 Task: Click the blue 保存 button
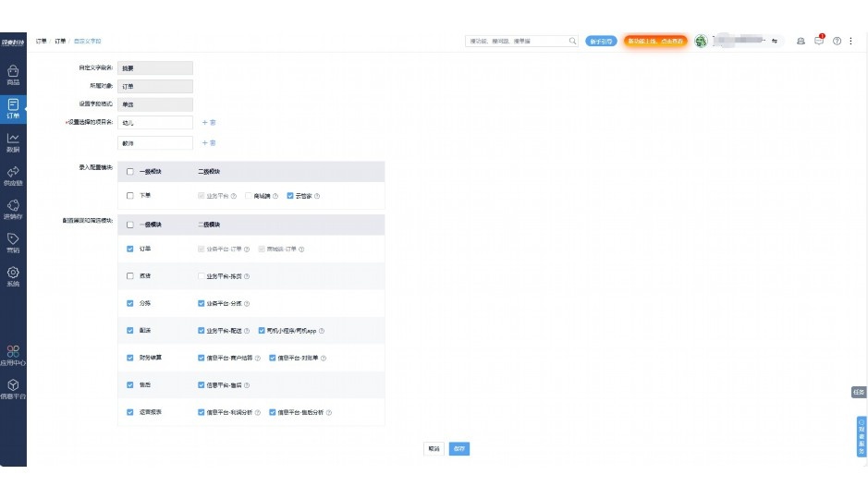[459, 448]
